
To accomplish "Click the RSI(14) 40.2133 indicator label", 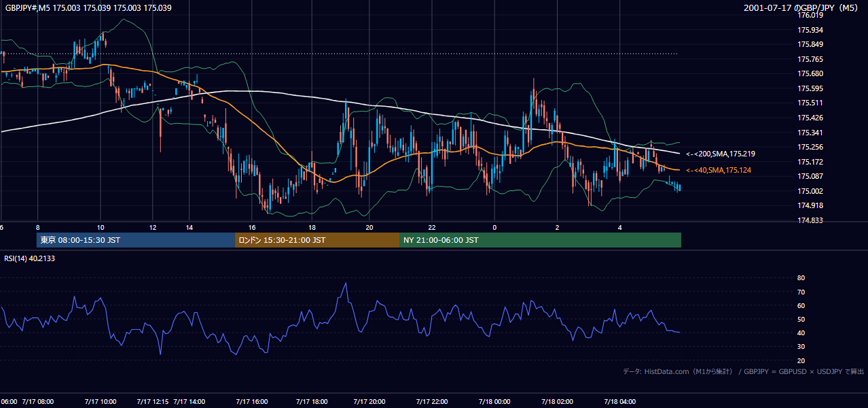I will pos(30,258).
